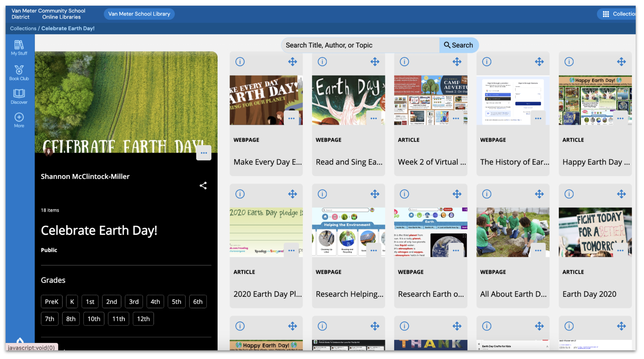Grab move handle on Make Every Day card
Screen dimensions: 644x359
point(293,62)
